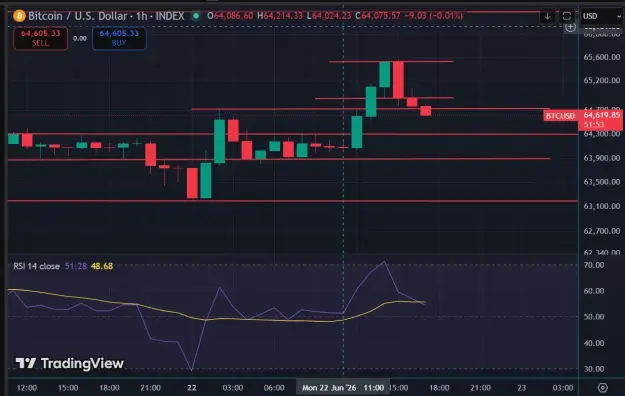Click the RSI average value 48.68
The image size is (625, 396).
(102, 266)
